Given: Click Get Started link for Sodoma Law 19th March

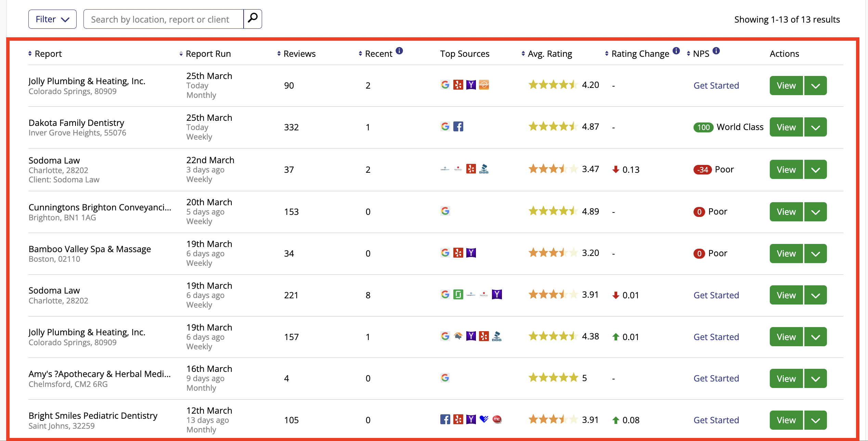Looking at the screenshot, I should [716, 295].
